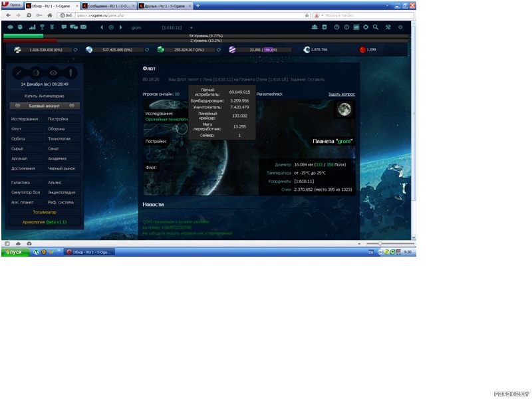Viewport: 532px width, 399px height.
Task: Click the red sphere resource icon
Action: tap(362, 49)
